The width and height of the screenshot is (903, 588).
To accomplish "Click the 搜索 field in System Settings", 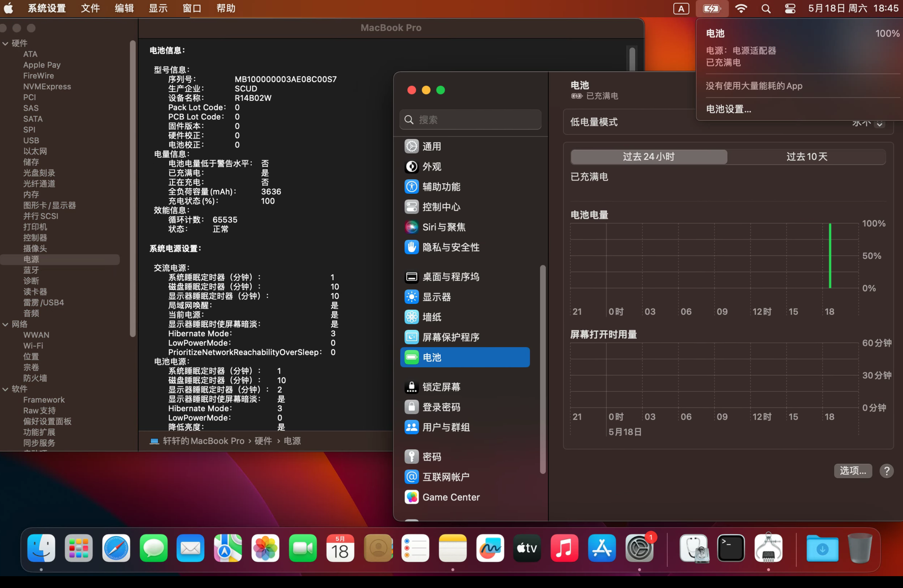I will (x=471, y=119).
